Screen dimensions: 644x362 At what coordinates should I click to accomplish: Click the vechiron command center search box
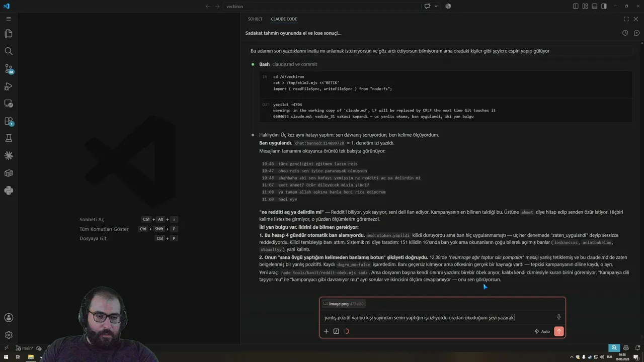pyautogui.click(x=322, y=6)
